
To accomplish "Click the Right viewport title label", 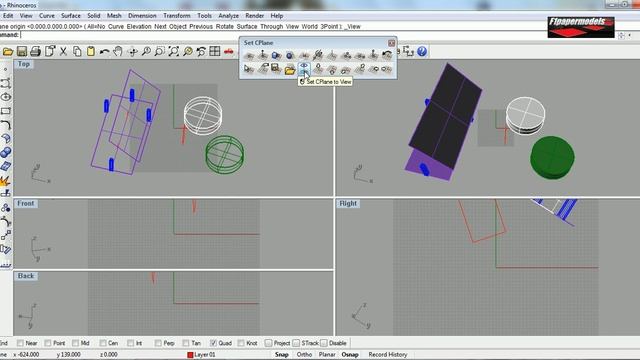I will 348,203.
